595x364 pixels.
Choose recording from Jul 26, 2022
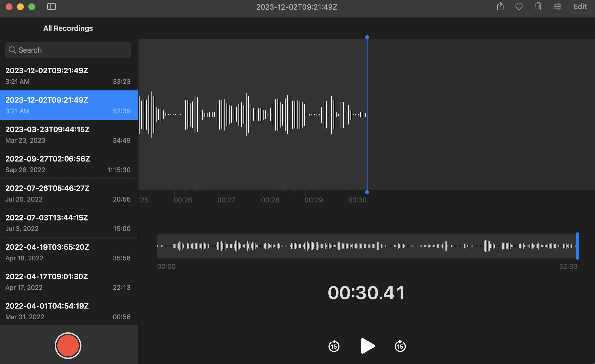pyautogui.click(x=68, y=194)
